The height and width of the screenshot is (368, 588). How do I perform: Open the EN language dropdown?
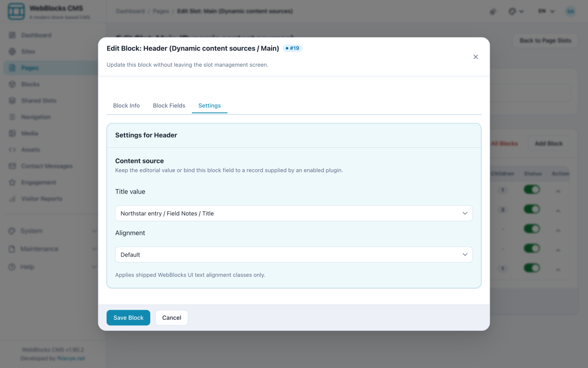[x=547, y=11]
